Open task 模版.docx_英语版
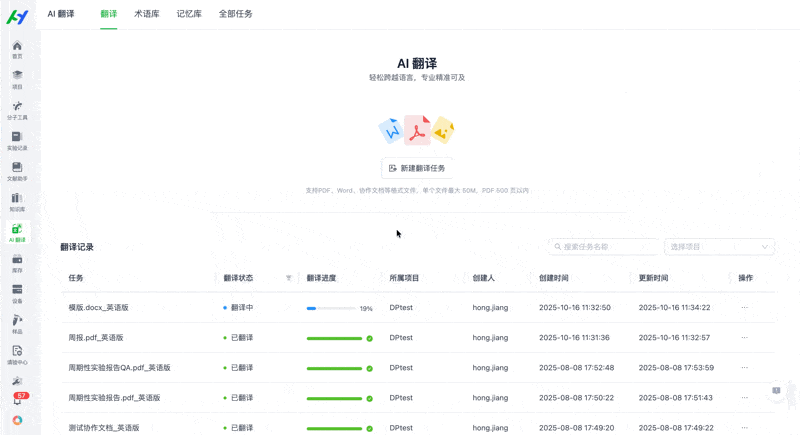 click(x=98, y=308)
